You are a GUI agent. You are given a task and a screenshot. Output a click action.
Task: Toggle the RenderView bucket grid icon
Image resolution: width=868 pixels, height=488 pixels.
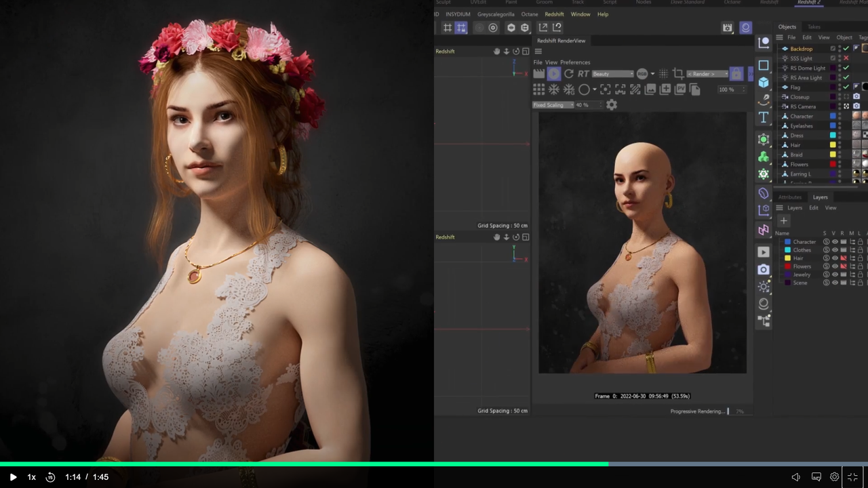(x=539, y=89)
